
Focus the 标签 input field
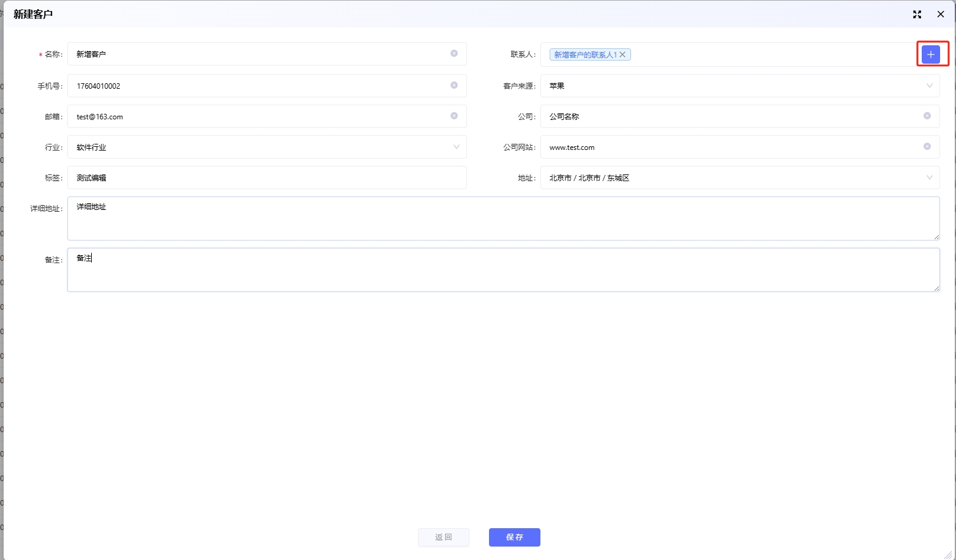coord(266,177)
